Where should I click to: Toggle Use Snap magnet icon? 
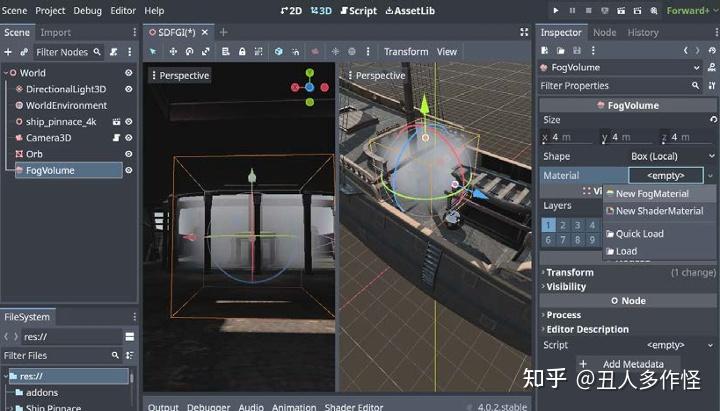(295, 52)
